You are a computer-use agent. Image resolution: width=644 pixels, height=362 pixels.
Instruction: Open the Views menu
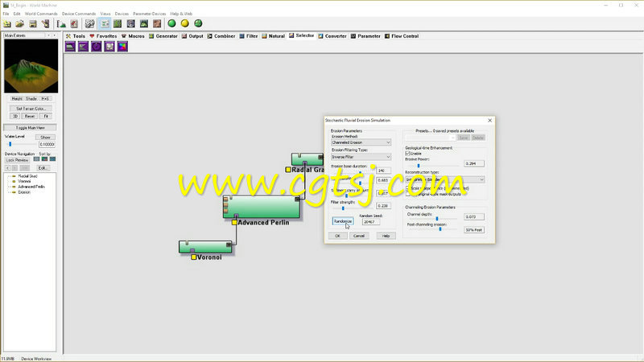tap(105, 14)
